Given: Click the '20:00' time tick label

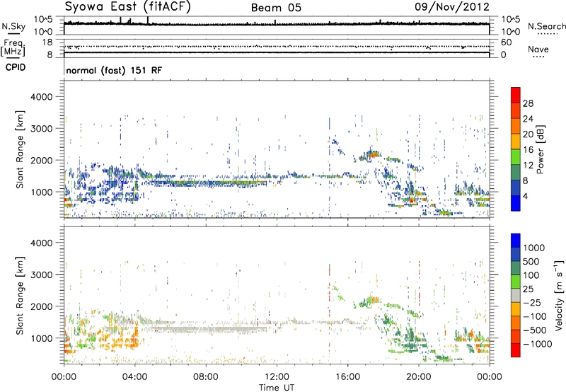Looking at the screenshot, I should [419, 377].
